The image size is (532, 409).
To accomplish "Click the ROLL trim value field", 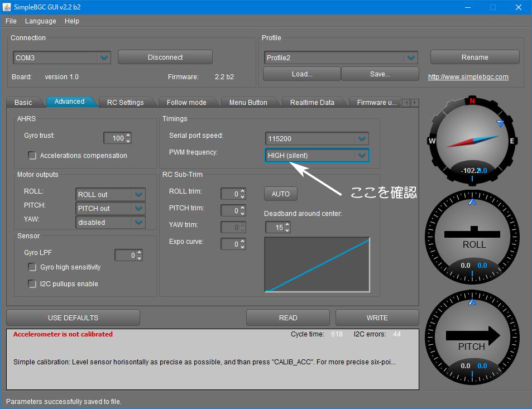I will [231, 194].
